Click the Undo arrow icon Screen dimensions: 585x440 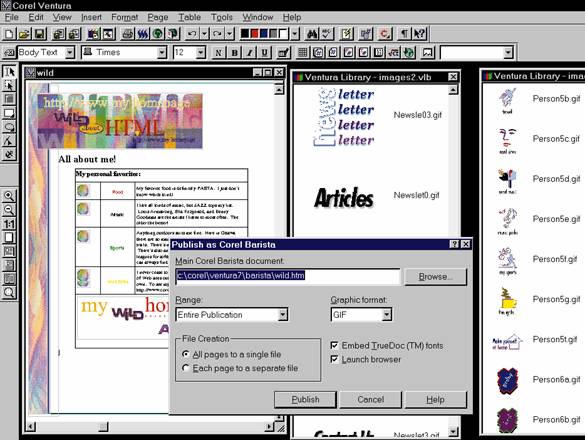tap(192, 34)
